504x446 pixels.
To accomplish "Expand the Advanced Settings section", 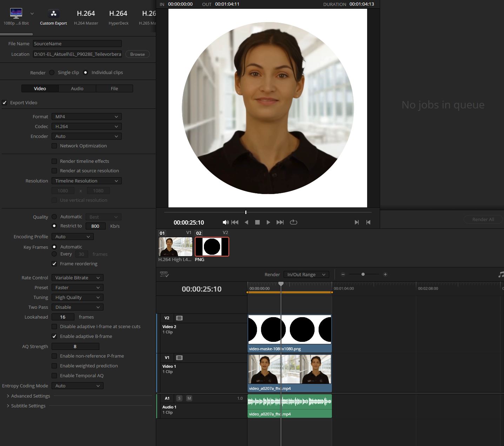I will click(x=31, y=396).
